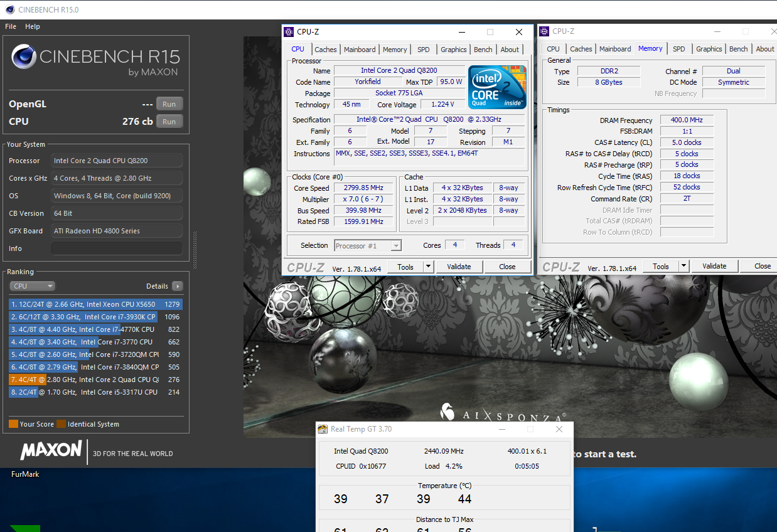Click Tools button in first CPU-Z
The height and width of the screenshot is (532, 777).
point(405,267)
